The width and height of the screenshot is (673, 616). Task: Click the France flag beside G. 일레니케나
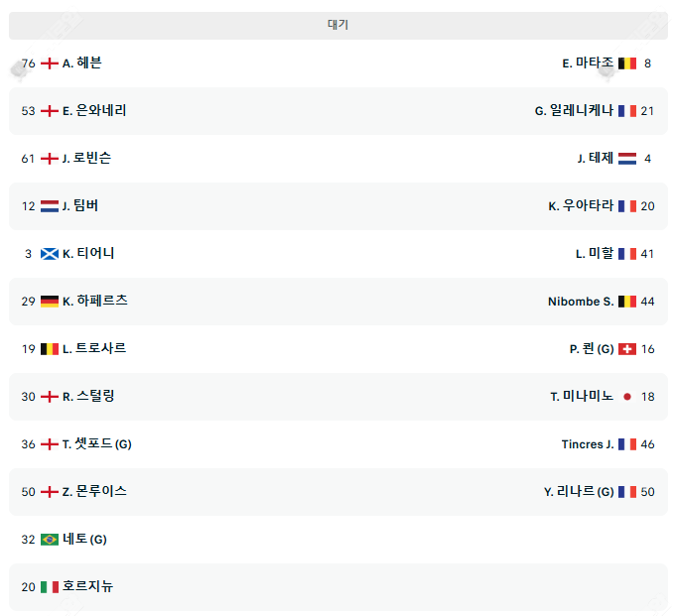coord(627,111)
